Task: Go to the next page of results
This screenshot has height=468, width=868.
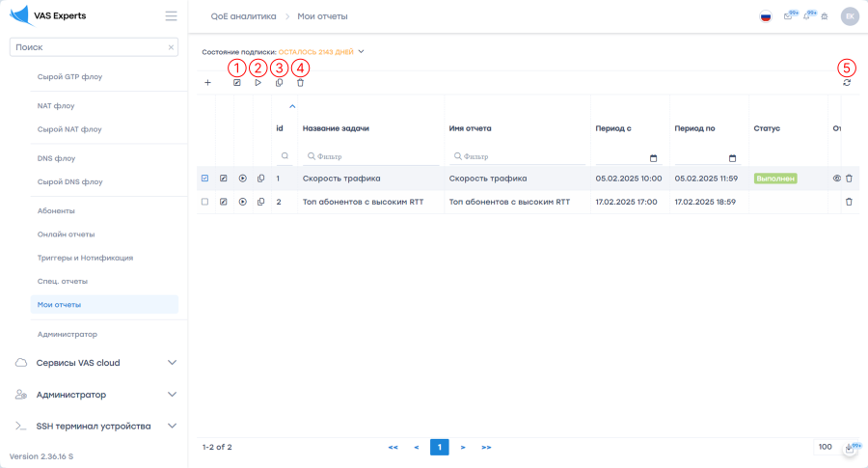Action: (x=463, y=448)
